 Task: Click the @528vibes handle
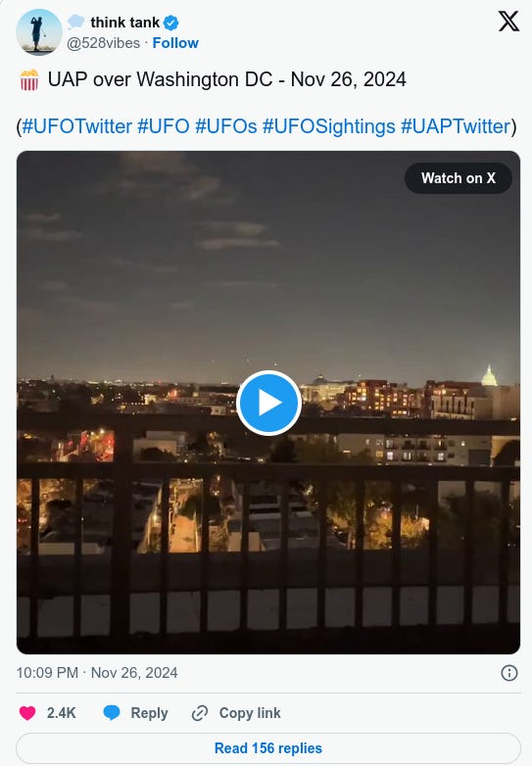tap(103, 43)
